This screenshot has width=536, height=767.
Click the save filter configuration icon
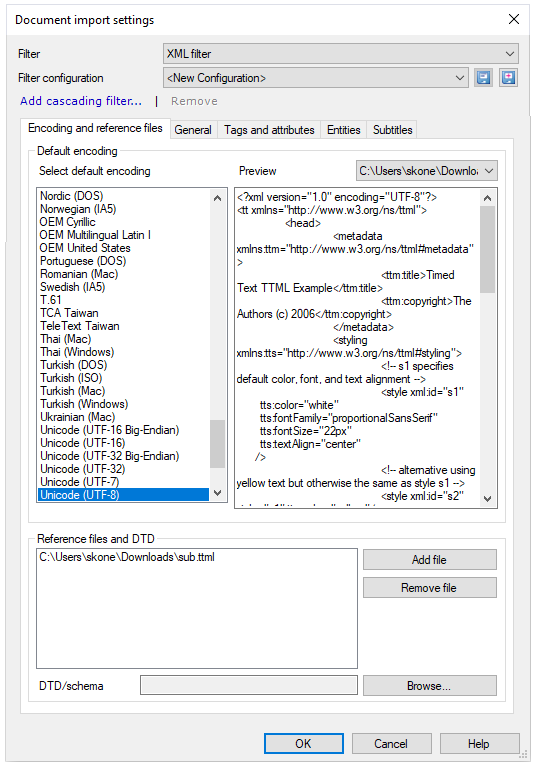coord(483,78)
